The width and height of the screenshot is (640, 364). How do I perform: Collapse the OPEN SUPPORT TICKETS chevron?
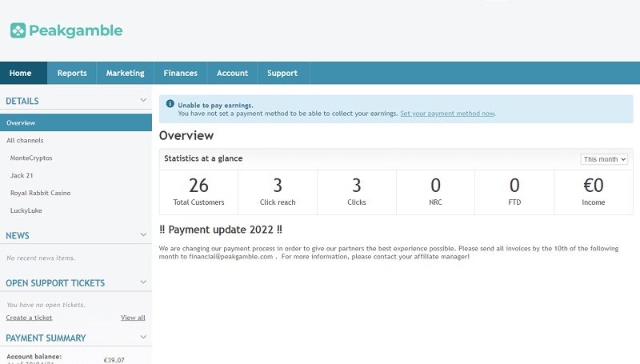143,282
